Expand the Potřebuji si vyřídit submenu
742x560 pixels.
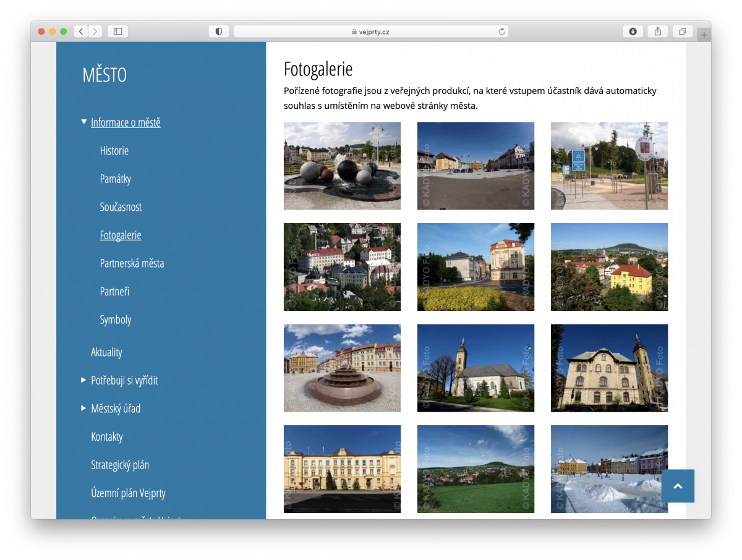84,380
